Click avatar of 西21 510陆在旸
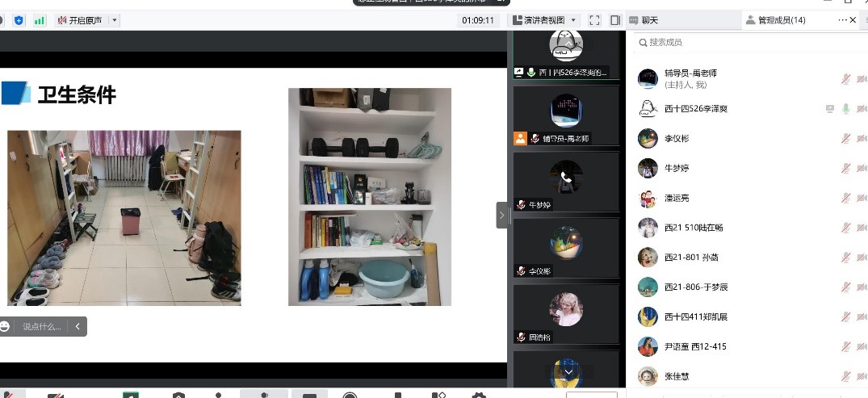This screenshot has height=398, width=868. (x=648, y=228)
